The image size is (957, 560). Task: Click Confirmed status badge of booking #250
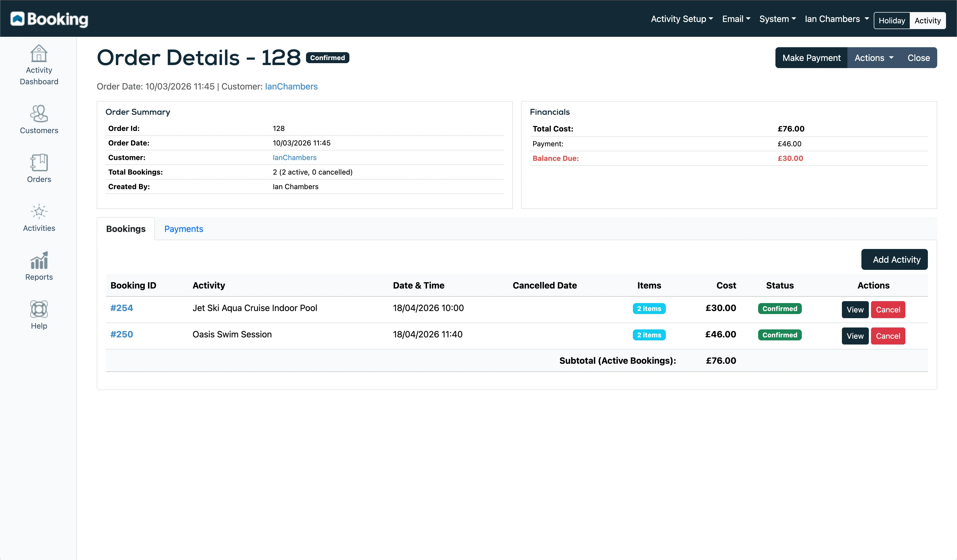(x=780, y=335)
